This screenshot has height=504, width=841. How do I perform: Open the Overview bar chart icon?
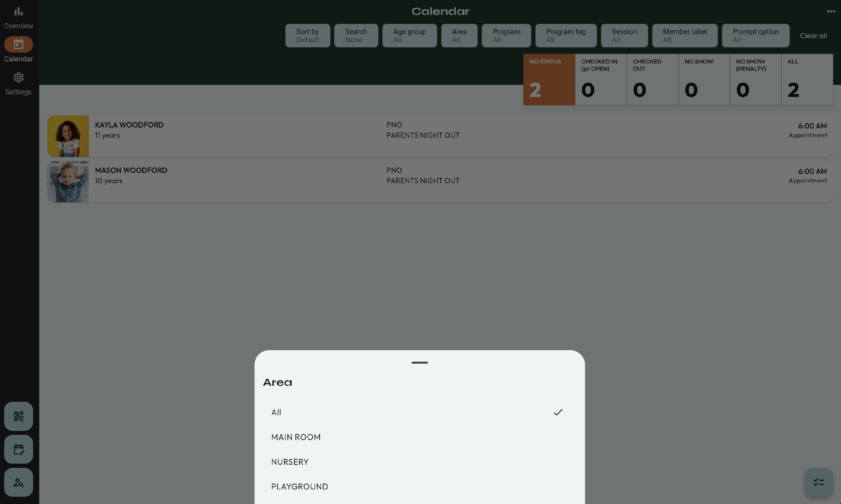tap(18, 12)
